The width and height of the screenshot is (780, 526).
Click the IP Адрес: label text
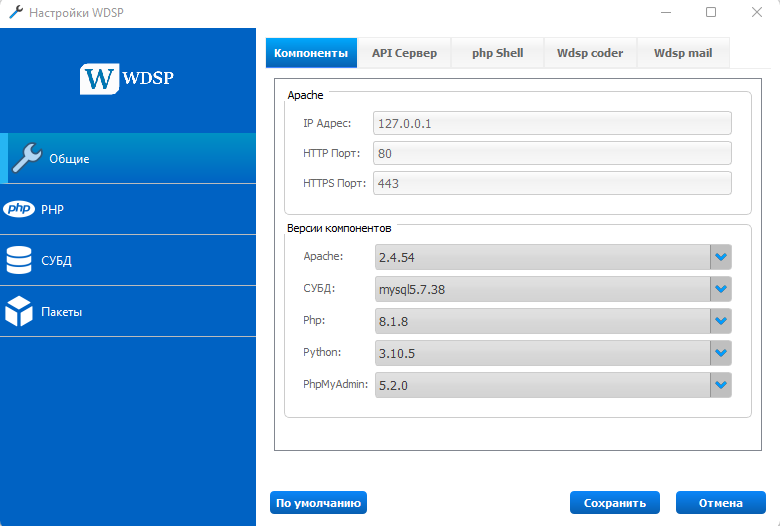(x=327, y=123)
